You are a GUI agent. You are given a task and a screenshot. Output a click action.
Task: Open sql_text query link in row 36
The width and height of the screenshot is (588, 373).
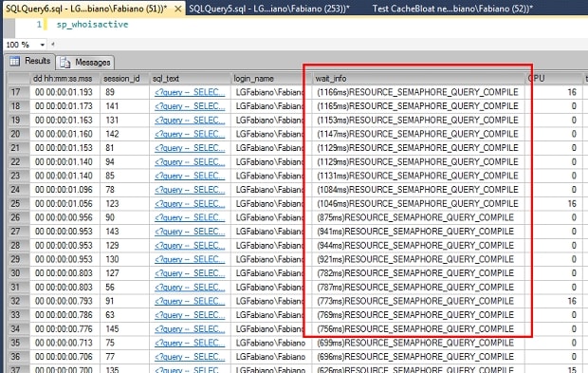coord(190,357)
